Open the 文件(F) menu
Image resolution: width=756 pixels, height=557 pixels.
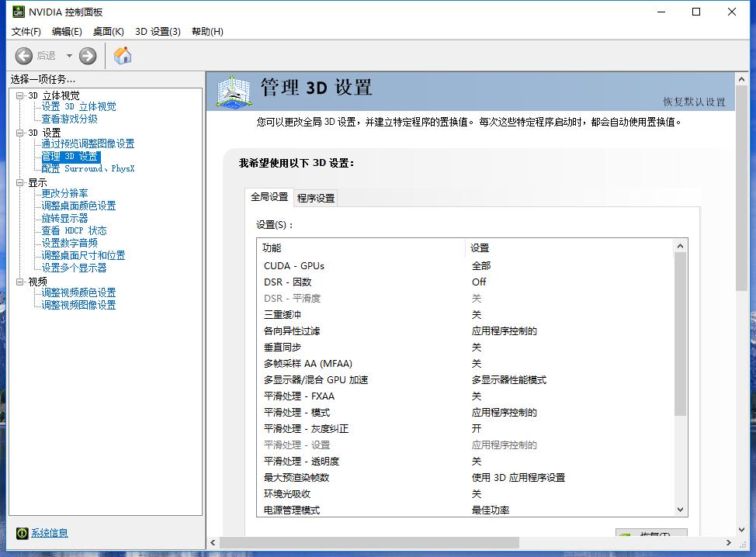click(x=26, y=32)
